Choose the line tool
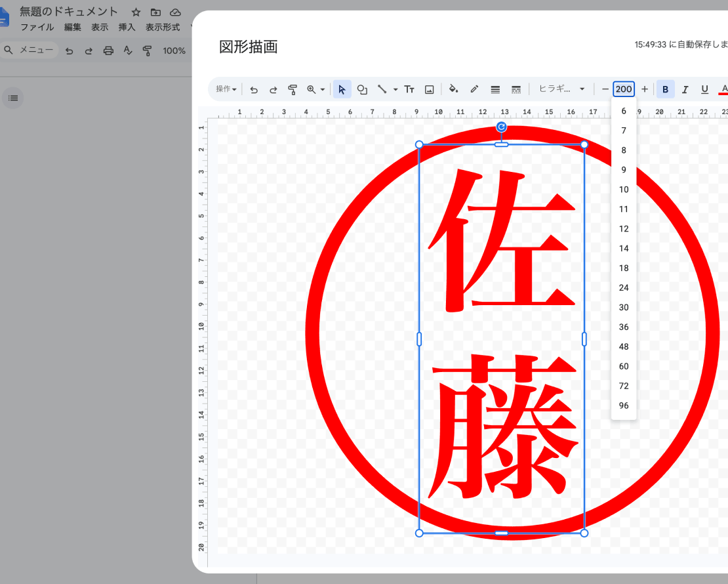The height and width of the screenshot is (584, 728). pos(382,89)
